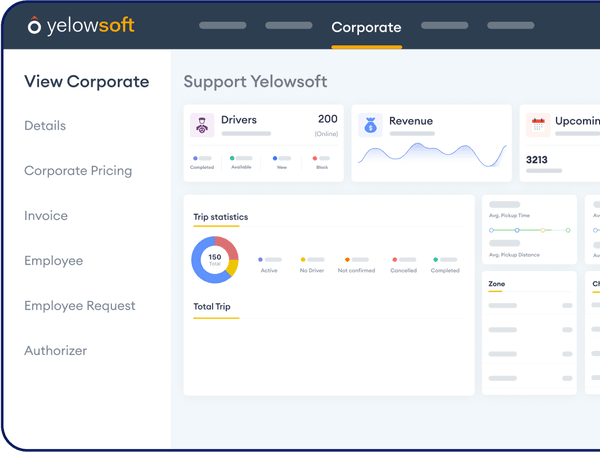Click the Revenue line chart
The width and height of the screenshot is (600, 452).
coord(433,154)
